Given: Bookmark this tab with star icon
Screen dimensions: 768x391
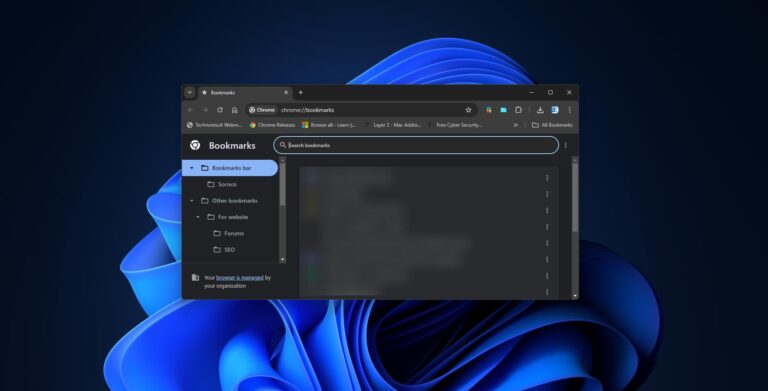Looking at the screenshot, I should (x=468, y=110).
